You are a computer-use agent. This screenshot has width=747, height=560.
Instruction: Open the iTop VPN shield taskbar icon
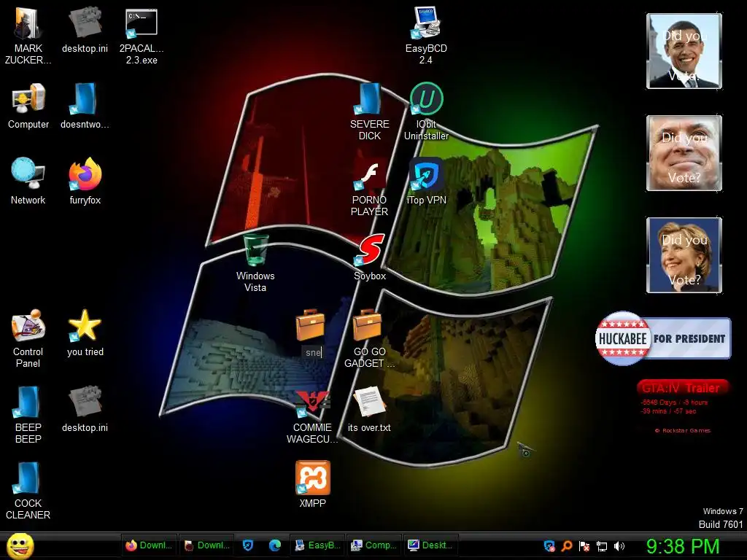(248, 545)
